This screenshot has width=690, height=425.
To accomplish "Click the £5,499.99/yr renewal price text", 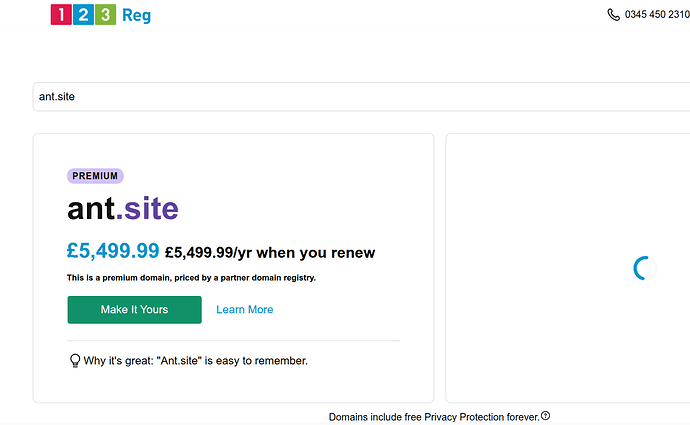I will [270, 253].
